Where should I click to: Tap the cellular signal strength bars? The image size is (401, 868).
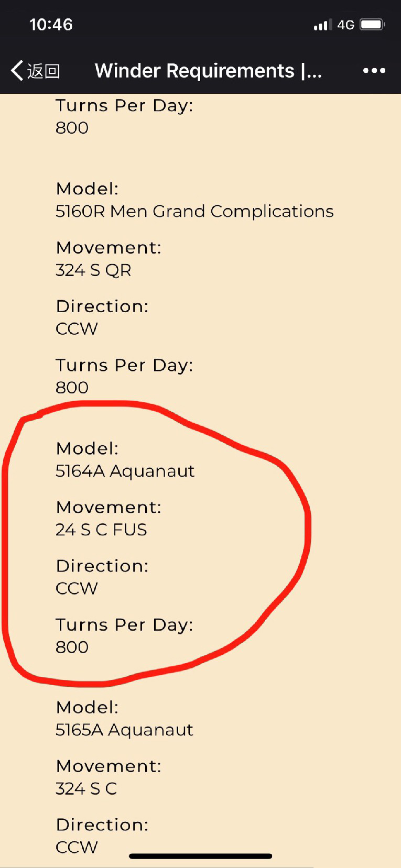pos(322,25)
